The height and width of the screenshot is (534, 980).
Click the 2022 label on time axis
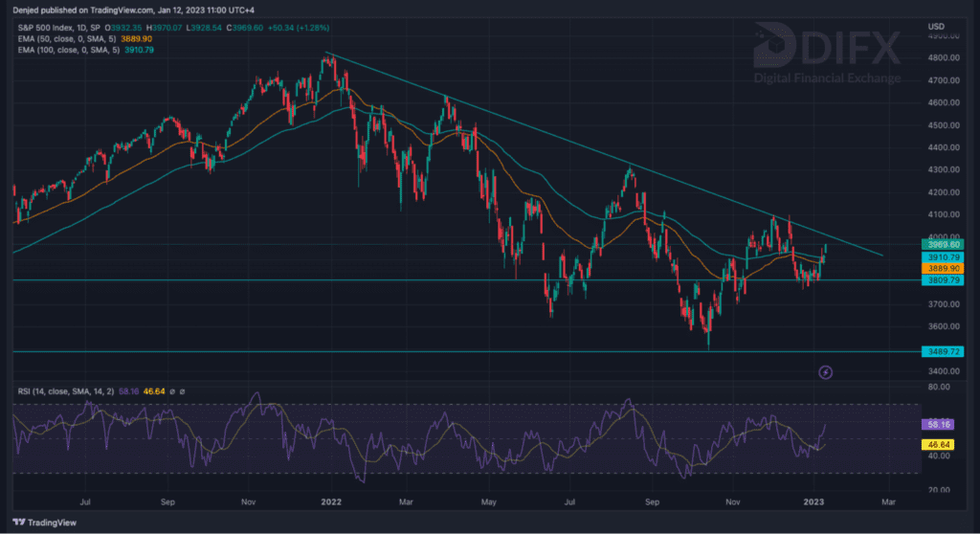coord(331,500)
